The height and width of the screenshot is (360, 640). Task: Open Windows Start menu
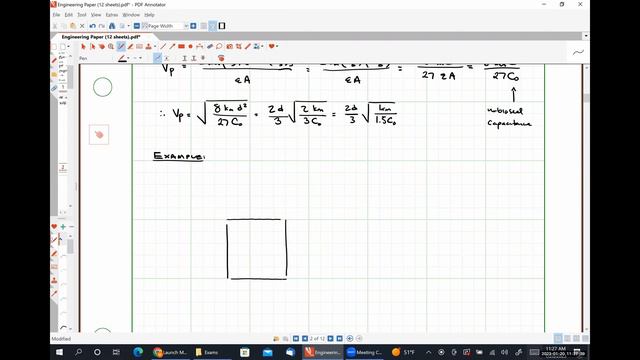[60, 352]
